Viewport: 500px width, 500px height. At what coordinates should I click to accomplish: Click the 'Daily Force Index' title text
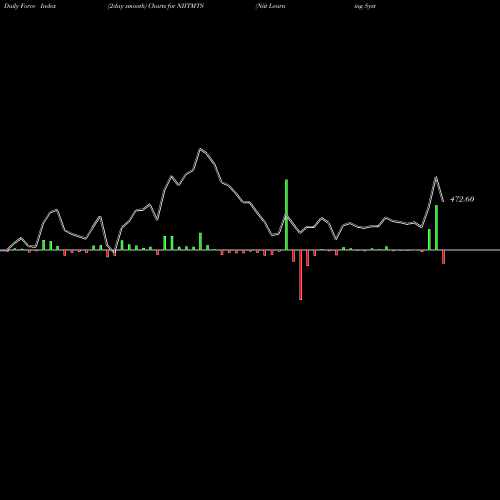tap(30, 6)
